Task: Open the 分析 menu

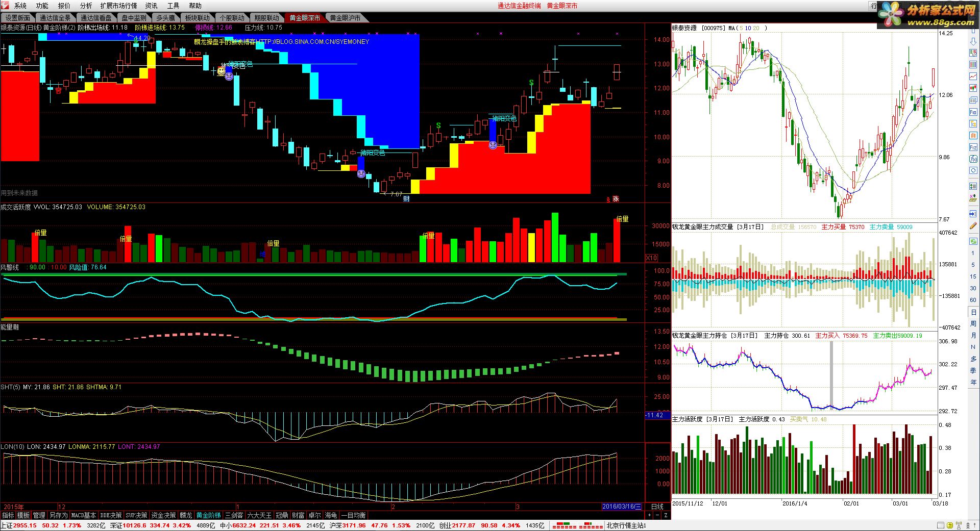Action: pyautogui.click(x=86, y=6)
